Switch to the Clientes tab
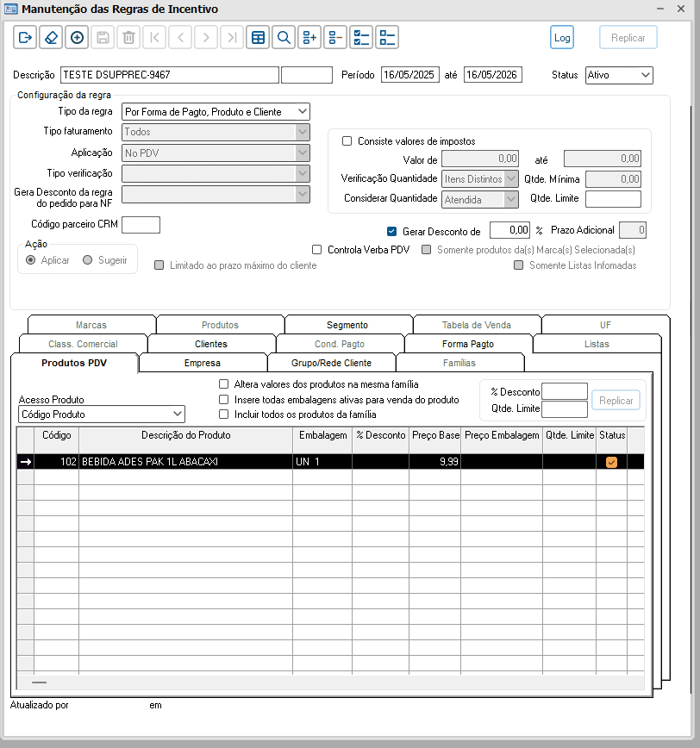 click(x=211, y=344)
